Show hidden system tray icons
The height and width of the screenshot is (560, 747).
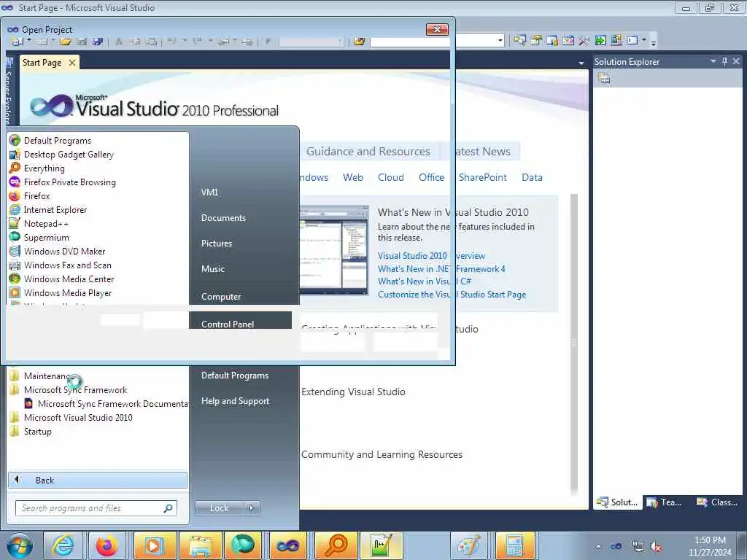pyautogui.click(x=598, y=547)
